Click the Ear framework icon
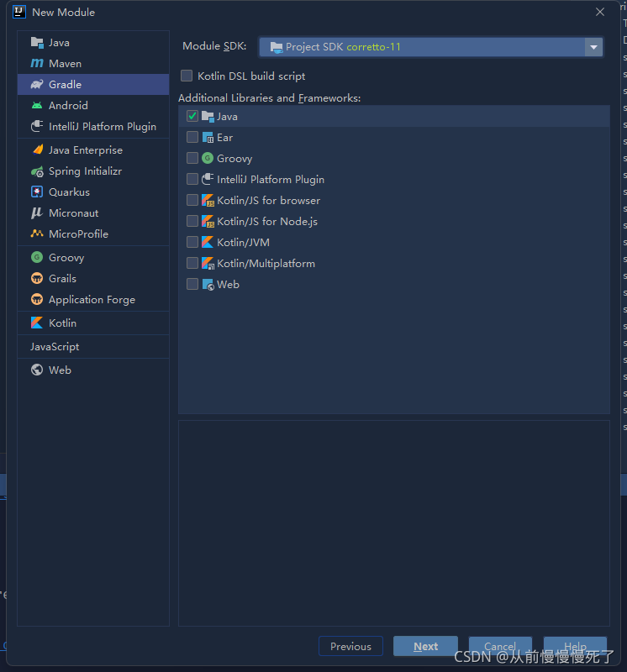Viewport: 627px width, 672px height. pos(208,137)
